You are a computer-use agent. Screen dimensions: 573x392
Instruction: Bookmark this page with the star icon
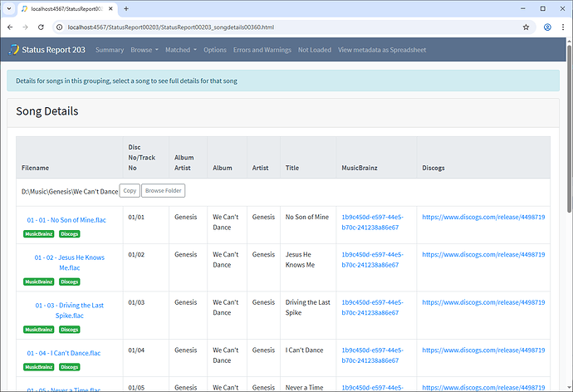(526, 27)
